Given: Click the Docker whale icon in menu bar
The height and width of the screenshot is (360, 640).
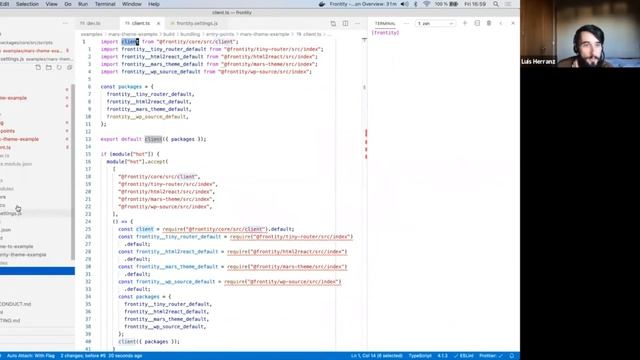Looking at the screenshot, I should tap(322, 4).
